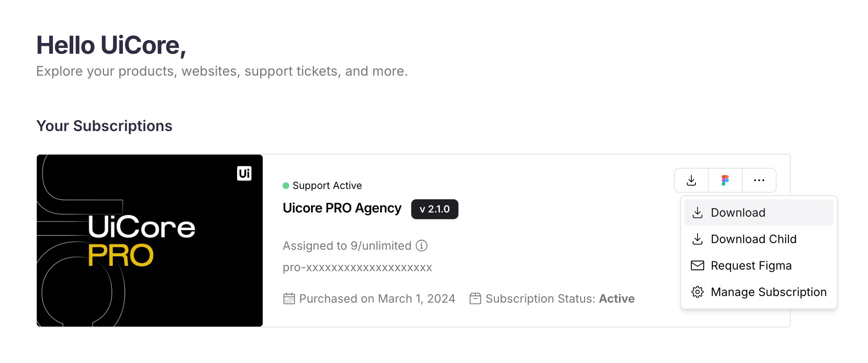Click the download icon in the toolbar
This screenshot has width=868, height=363.
(x=691, y=180)
